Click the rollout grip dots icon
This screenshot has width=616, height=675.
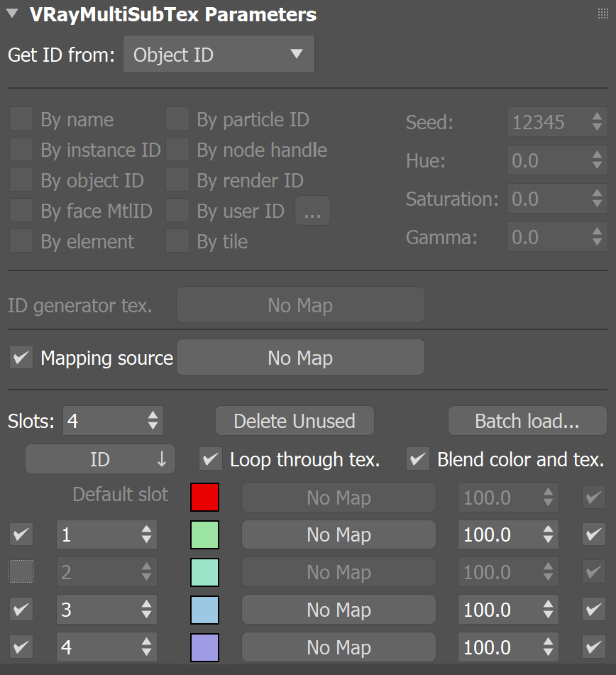[603, 13]
